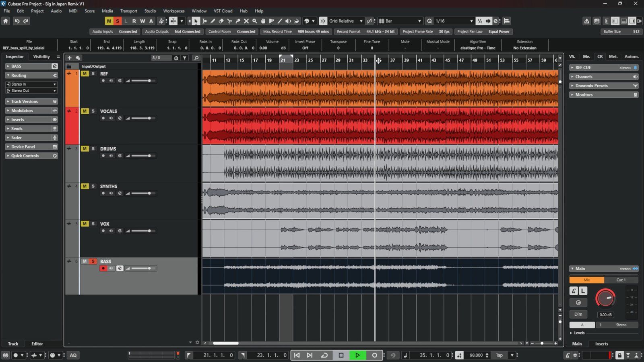Select the Comp hand tool

click(263, 21)
